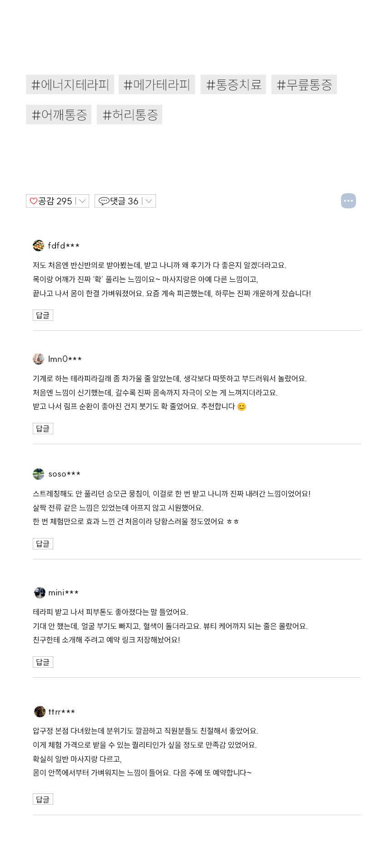Open the three-dot more options button
This screenshot has width=391, height=868.
(348, 201)
